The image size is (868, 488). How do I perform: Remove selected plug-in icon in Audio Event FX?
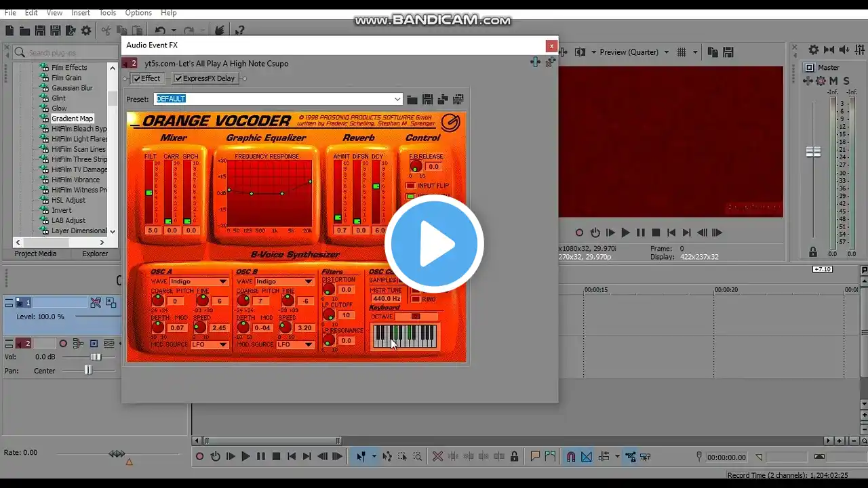[550, 62]
